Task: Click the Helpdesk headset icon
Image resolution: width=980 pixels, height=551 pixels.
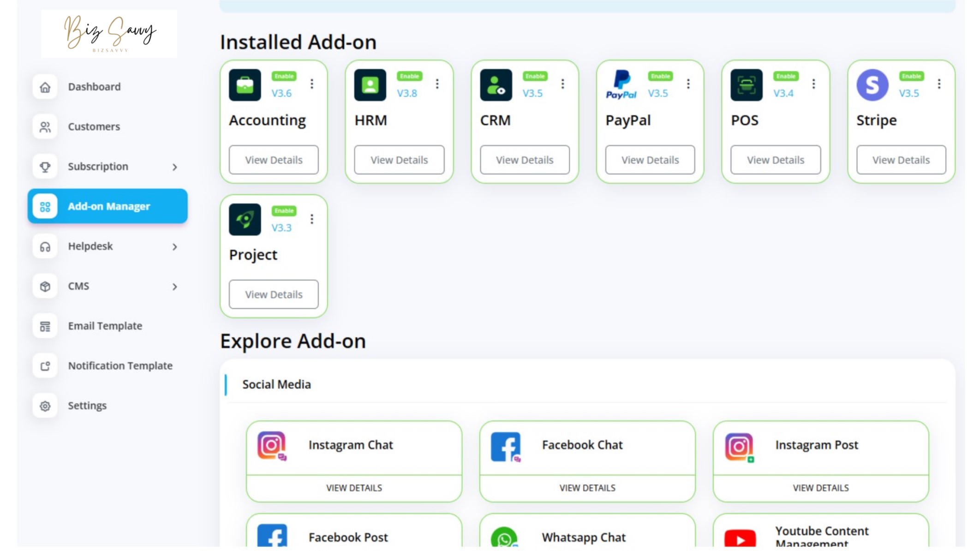Action: pos(45,246)
